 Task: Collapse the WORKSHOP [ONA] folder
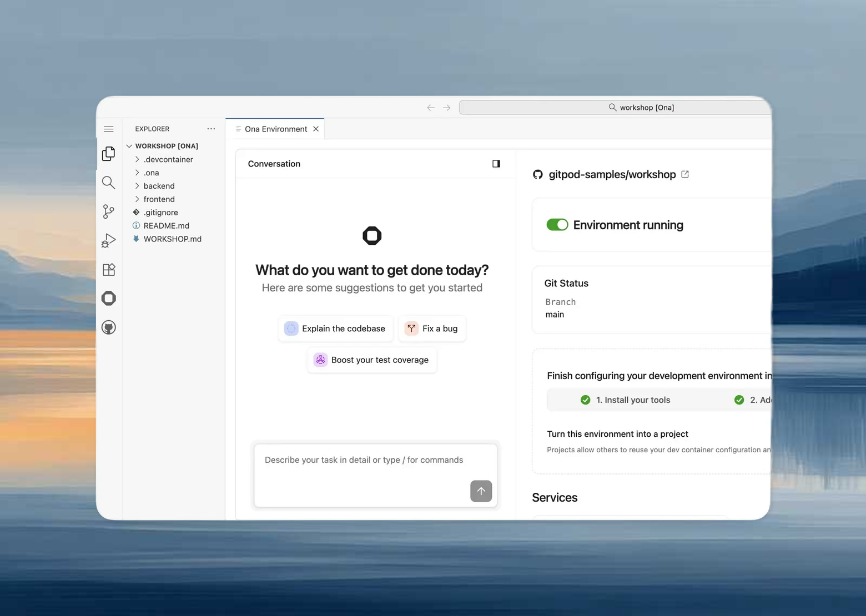129,145
